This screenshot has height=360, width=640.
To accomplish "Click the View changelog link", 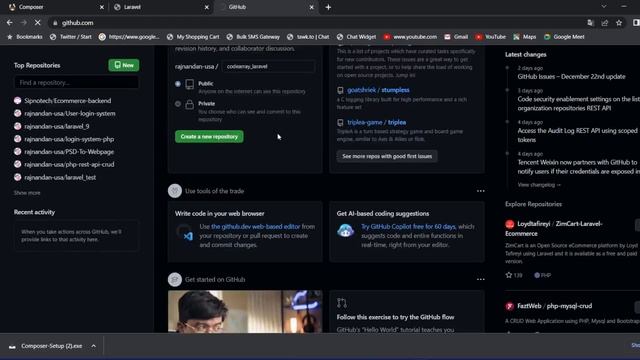I will (539, 185).
